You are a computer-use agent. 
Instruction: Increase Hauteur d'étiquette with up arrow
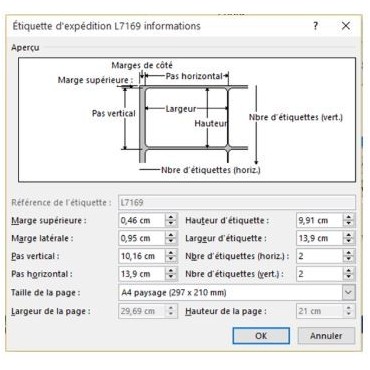(x=349, y=217)
